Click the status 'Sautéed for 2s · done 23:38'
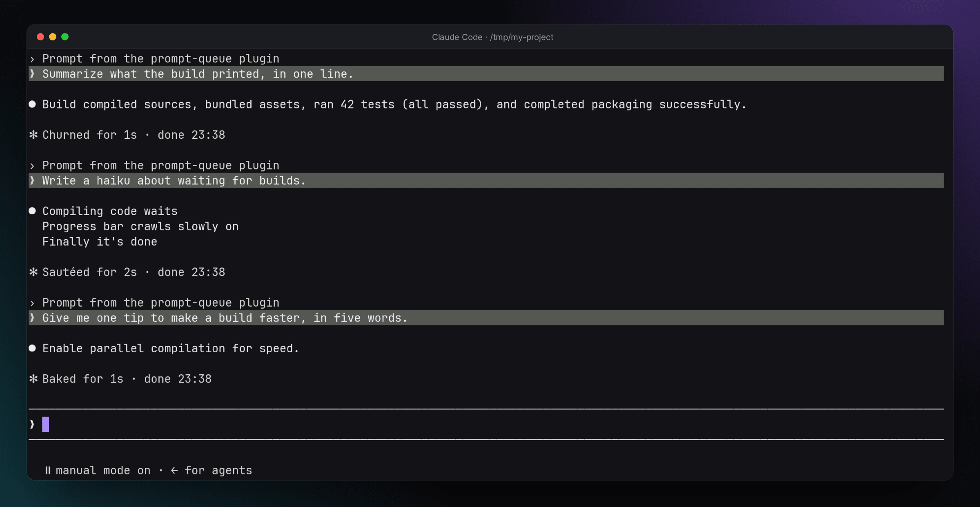Image resolution: width=980 pixels, height=507 pixels. tap(134, 272)
